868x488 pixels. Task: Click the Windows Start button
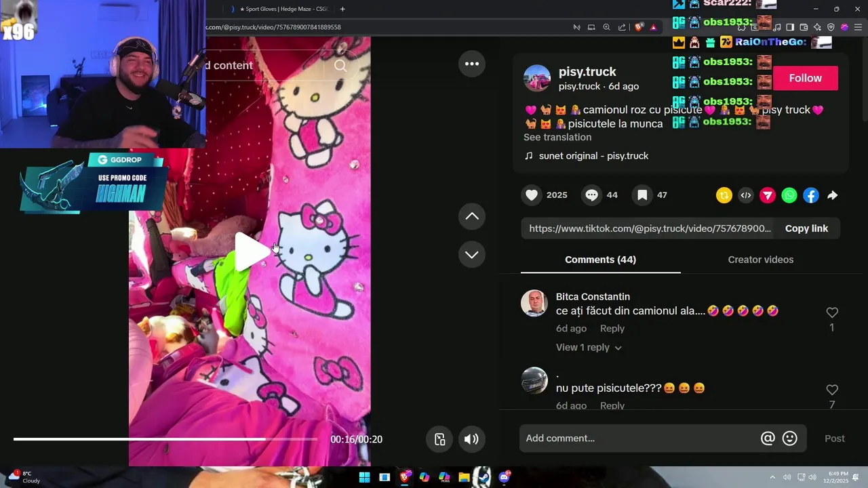pyautogui.click(x=364, y=477)
